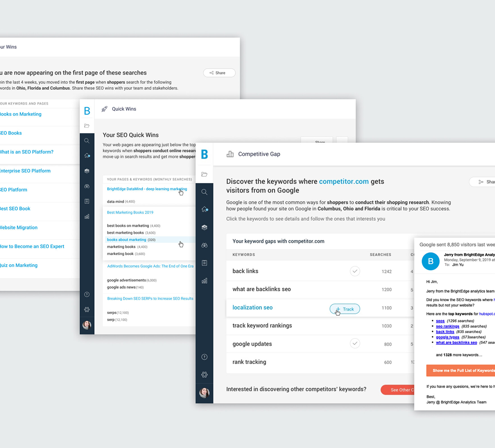The image size is (495, 448).
Task: Open SEO Books link in Your Wins
Action: tap(11, 133)
